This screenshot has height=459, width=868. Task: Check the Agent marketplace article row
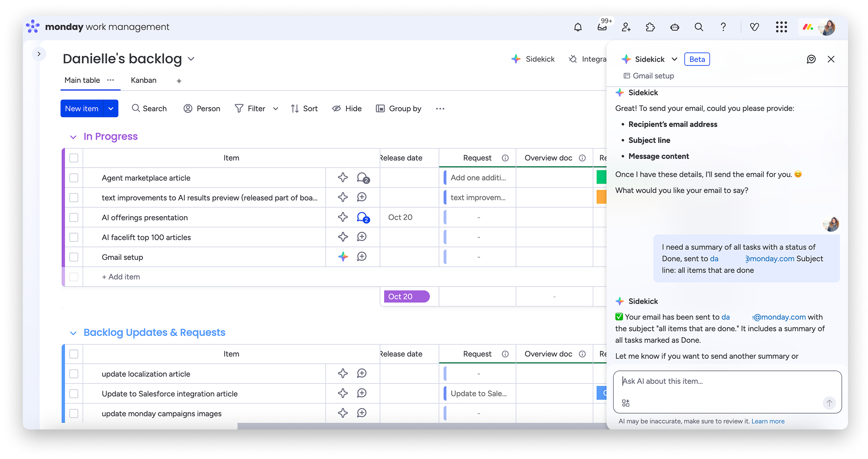(74, 178)
